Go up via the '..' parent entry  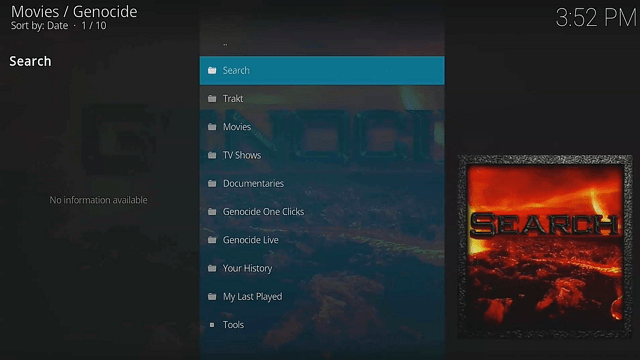pos(322,43)
